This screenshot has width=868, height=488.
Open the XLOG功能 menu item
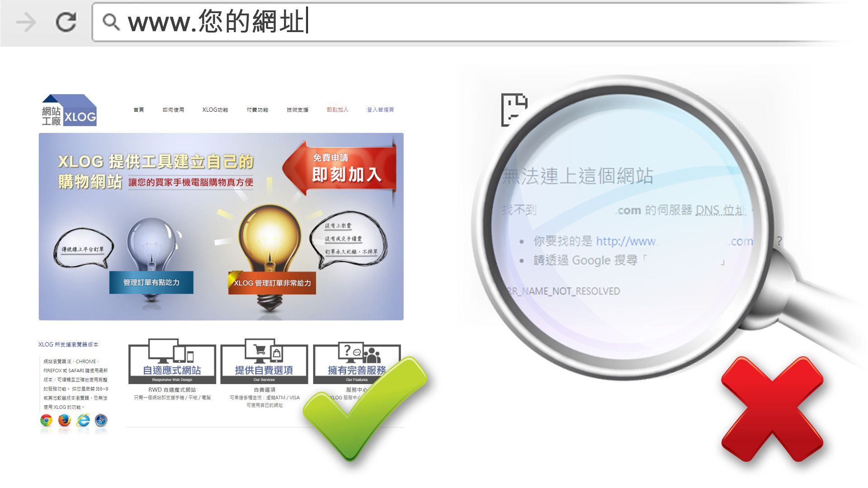(215, 110)
